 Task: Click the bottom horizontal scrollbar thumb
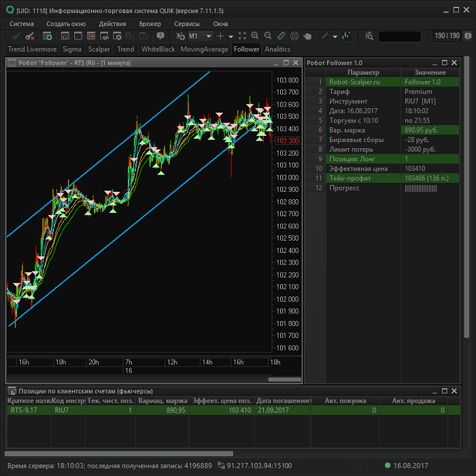pos(119,454)
